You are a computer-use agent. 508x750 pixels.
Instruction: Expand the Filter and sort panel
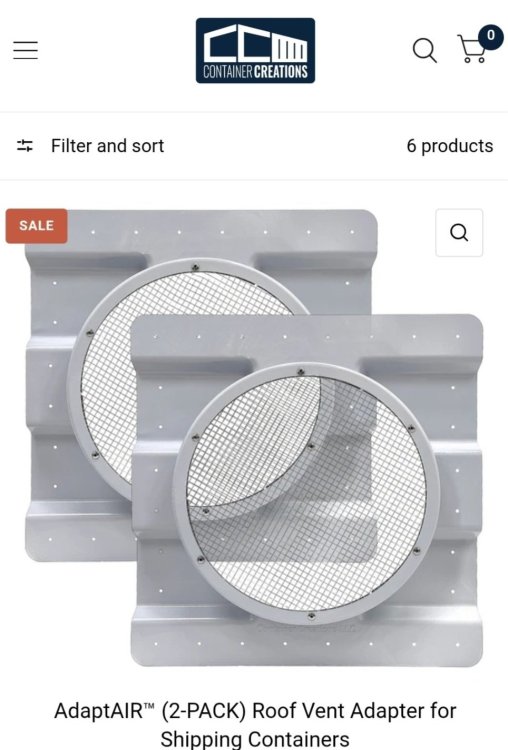click(90, 145)
